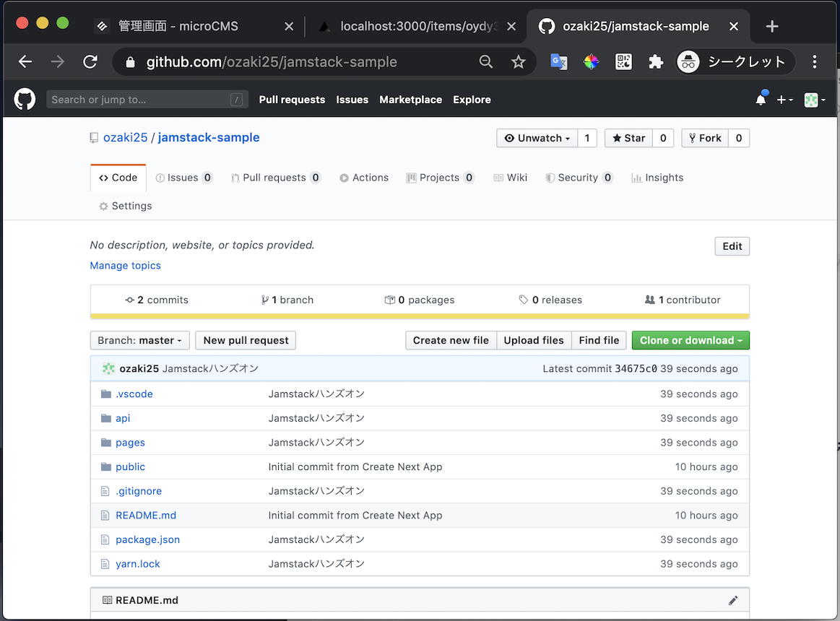Star the jamstack-sample repository

[x=629, y=138]
